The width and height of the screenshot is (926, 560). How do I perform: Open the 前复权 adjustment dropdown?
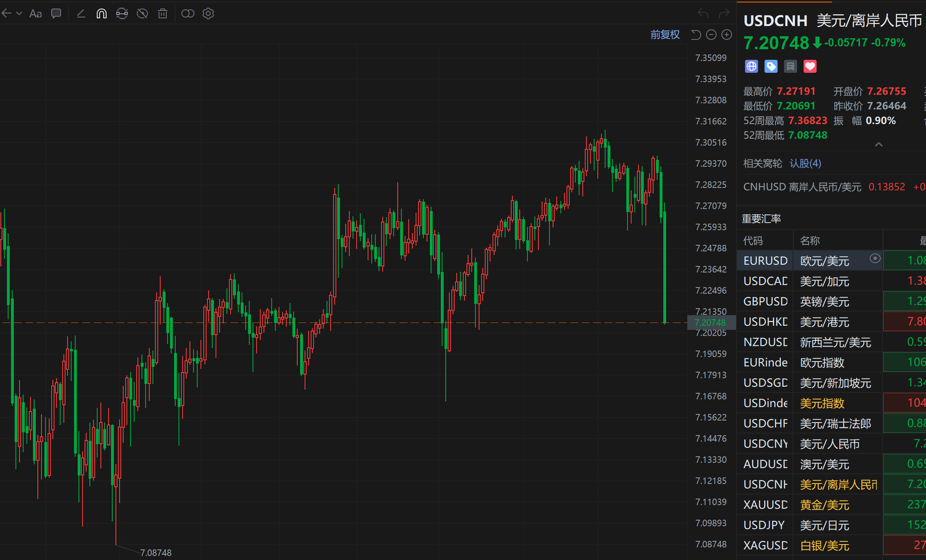click(x=665, y=35)
